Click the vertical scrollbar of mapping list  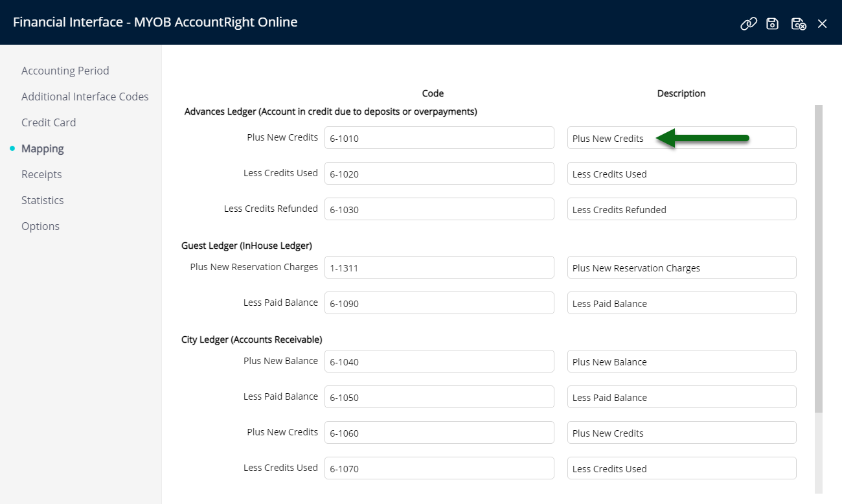click(x=819, y=259)
